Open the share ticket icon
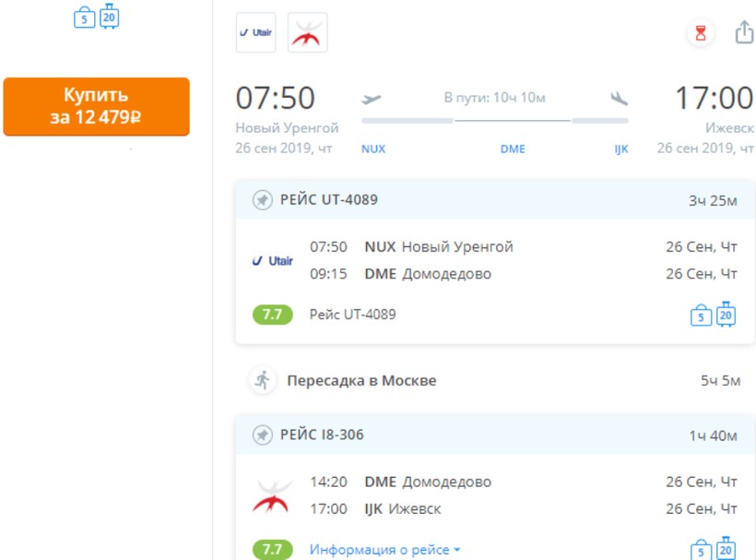 pos(743,33)
